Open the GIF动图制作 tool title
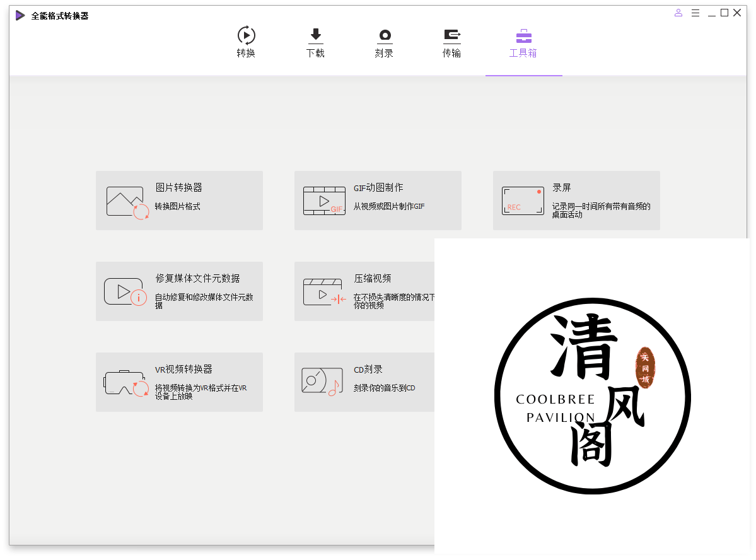Image resolution: width=756 pixels, height=560 pixels. (x=378, y=187)
